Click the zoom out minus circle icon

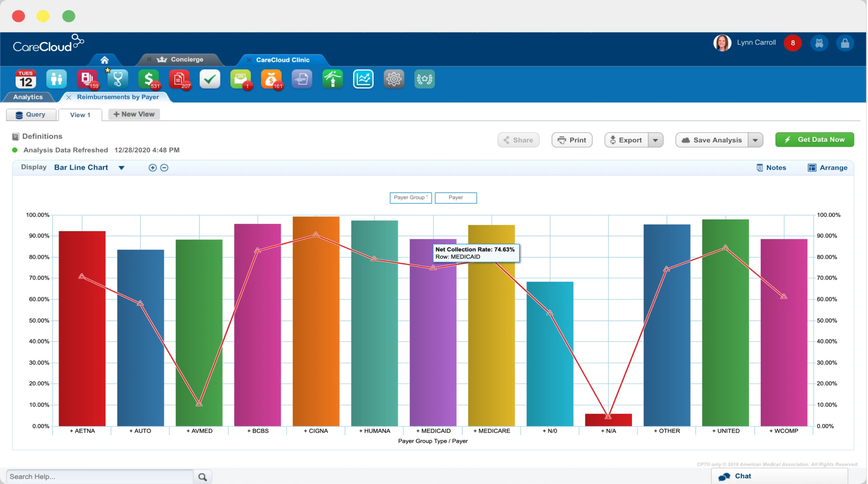164,168
